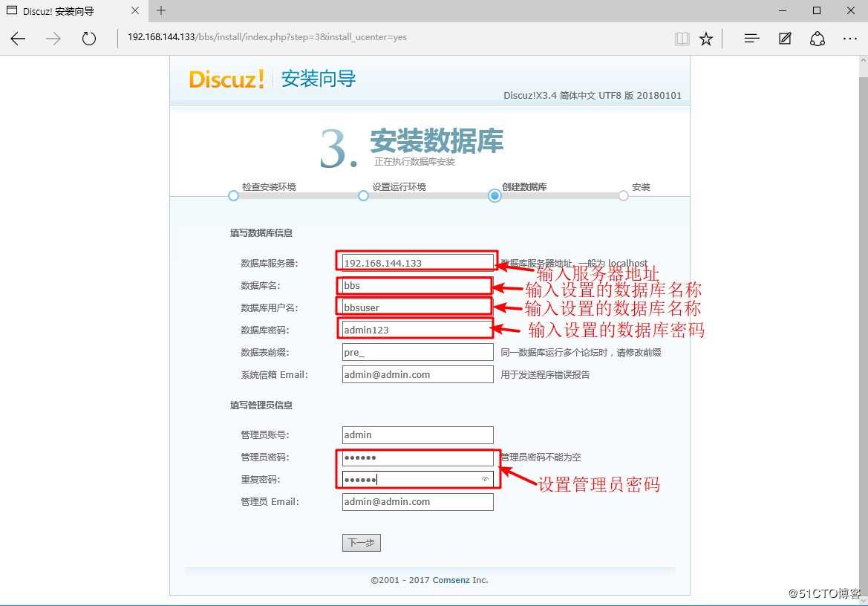868x606 pixels.
Task: Click the 填写管理员信息 heading text
Action: pyautogui.click(x=261, y=405)
